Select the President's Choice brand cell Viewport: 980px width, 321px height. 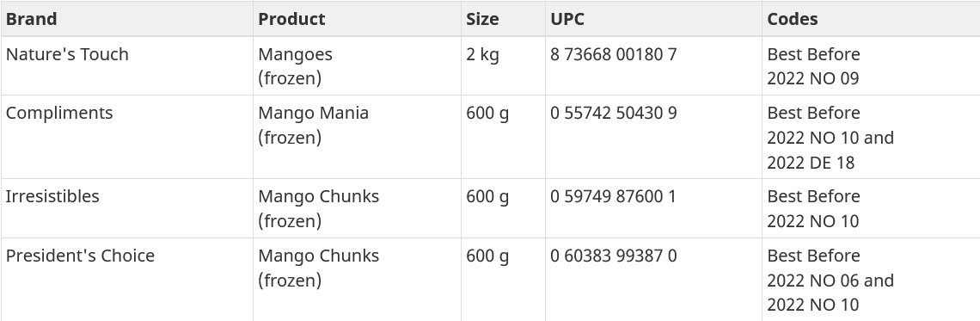tap(126, 280)
